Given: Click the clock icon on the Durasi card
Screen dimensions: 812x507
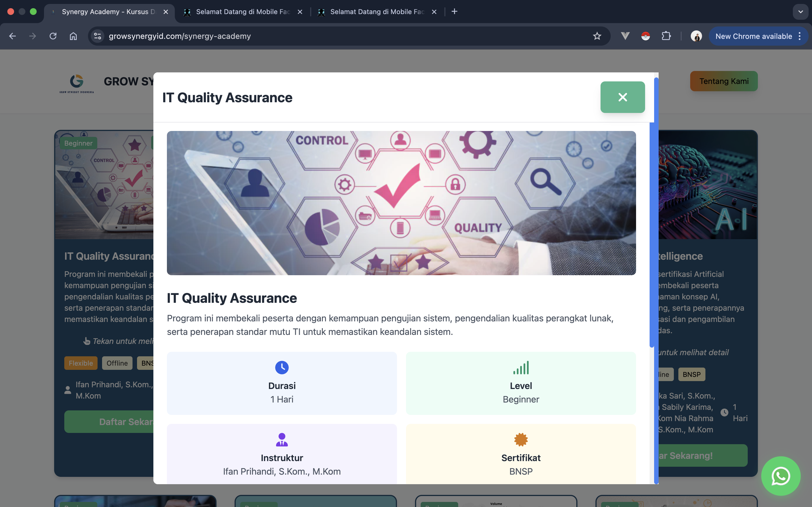Looking at the screenshot, I should [281, 367].
